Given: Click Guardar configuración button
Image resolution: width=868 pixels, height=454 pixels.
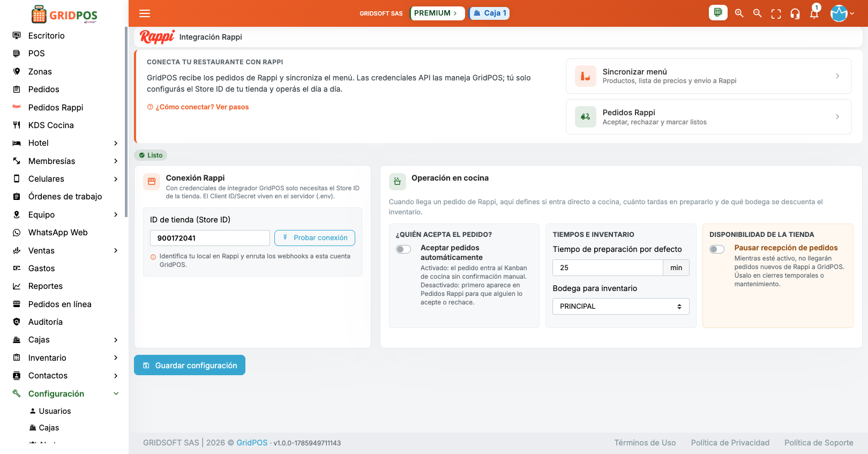Looking at the screenshot, I should [190, 365].
